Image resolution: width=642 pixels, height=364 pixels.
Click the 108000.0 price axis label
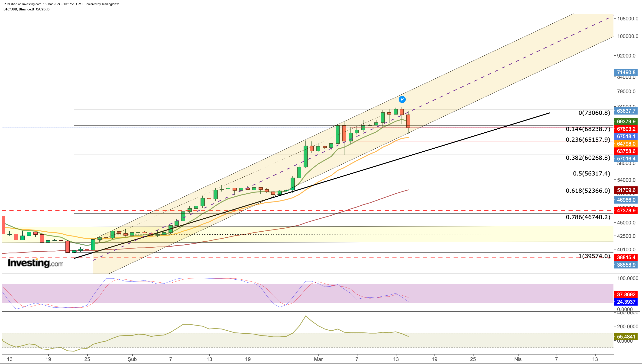coord(628,19)
